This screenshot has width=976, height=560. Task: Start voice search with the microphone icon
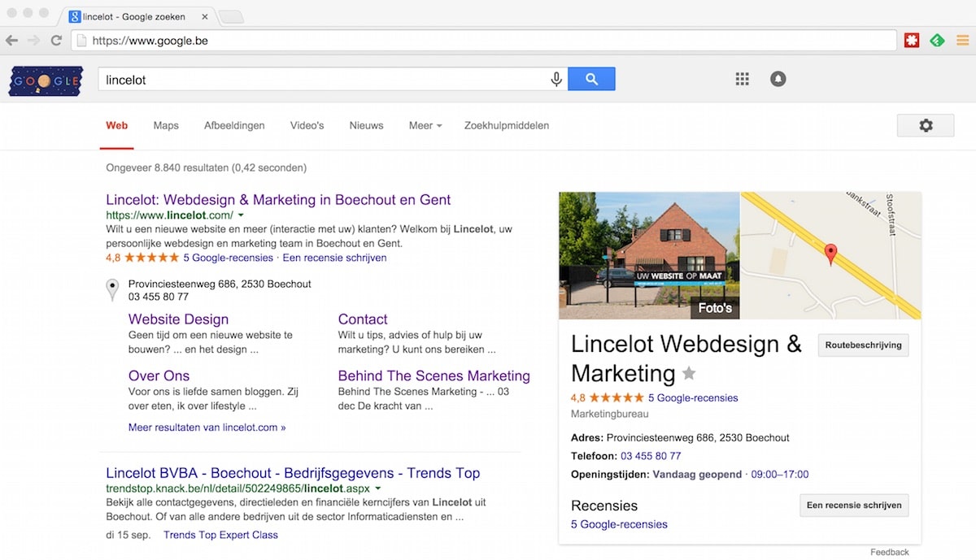(x=556, y=79)
